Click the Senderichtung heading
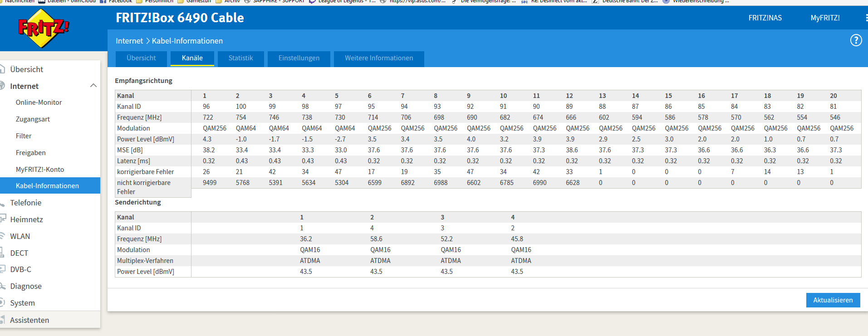 click(x=137, y=202)
